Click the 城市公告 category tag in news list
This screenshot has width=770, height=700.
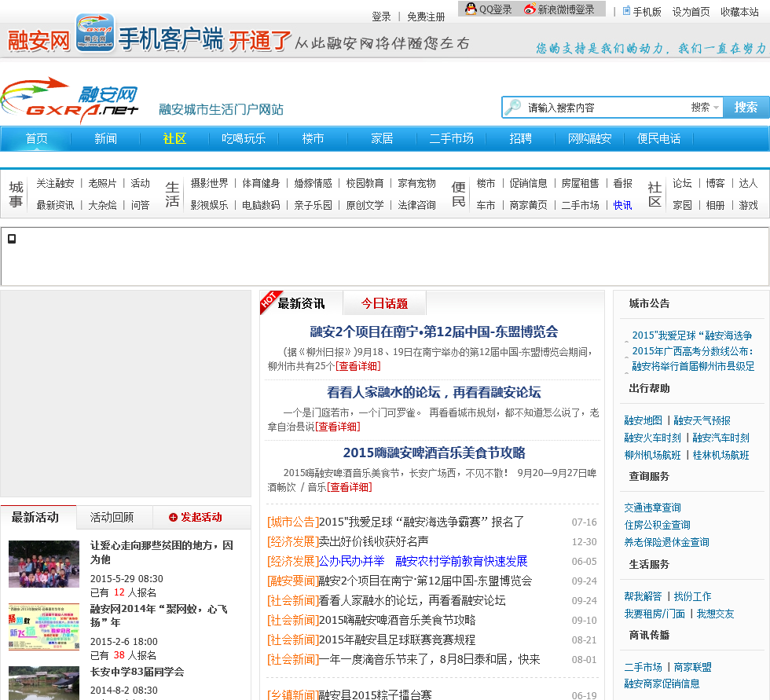pos(292,522)
